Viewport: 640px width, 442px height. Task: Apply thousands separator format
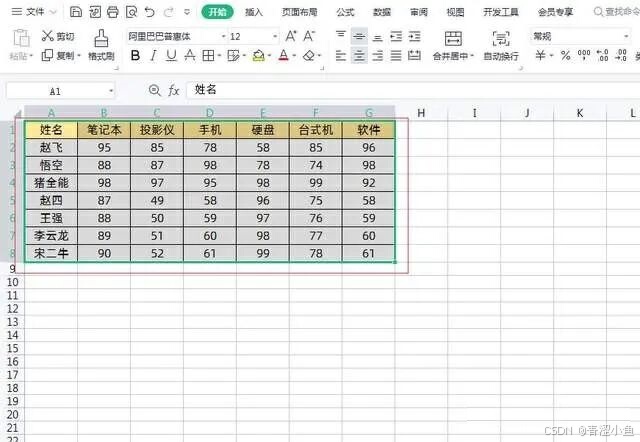(x=584, y=54)
